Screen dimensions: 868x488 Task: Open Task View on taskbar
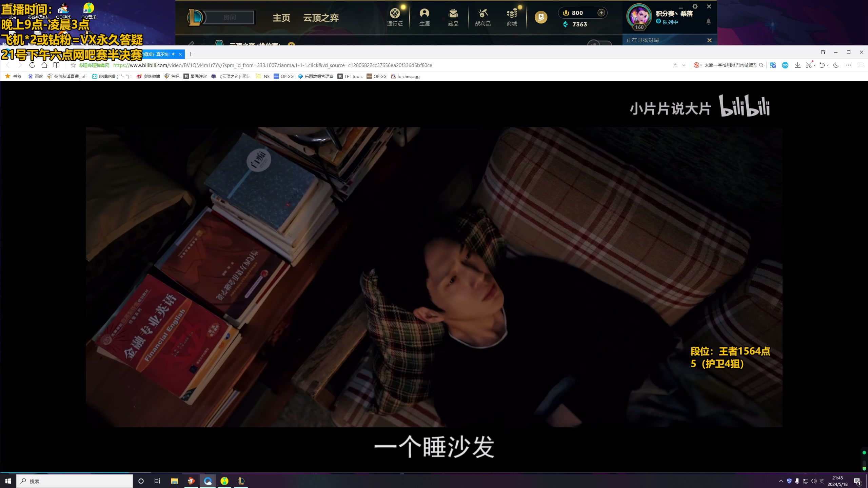[157, 481]
